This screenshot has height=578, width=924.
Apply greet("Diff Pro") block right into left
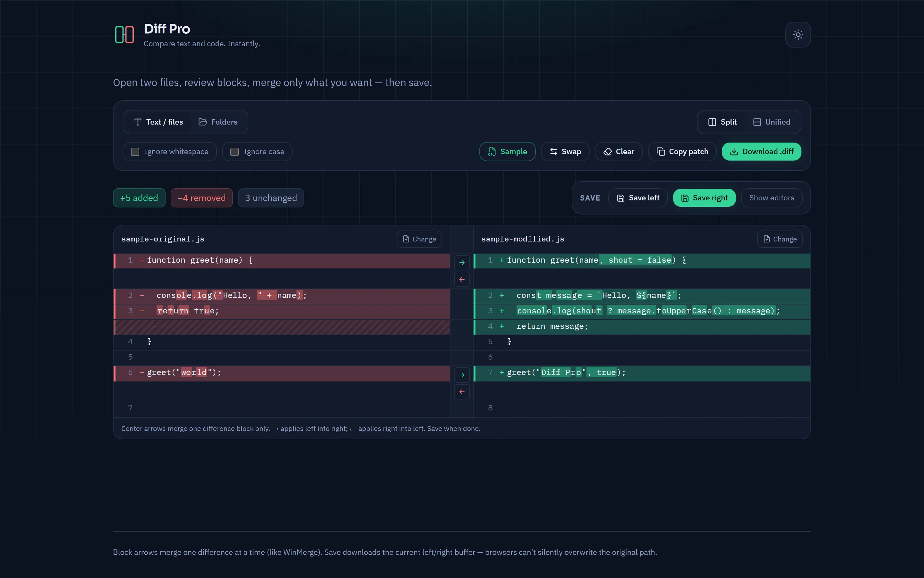[462, 392]
